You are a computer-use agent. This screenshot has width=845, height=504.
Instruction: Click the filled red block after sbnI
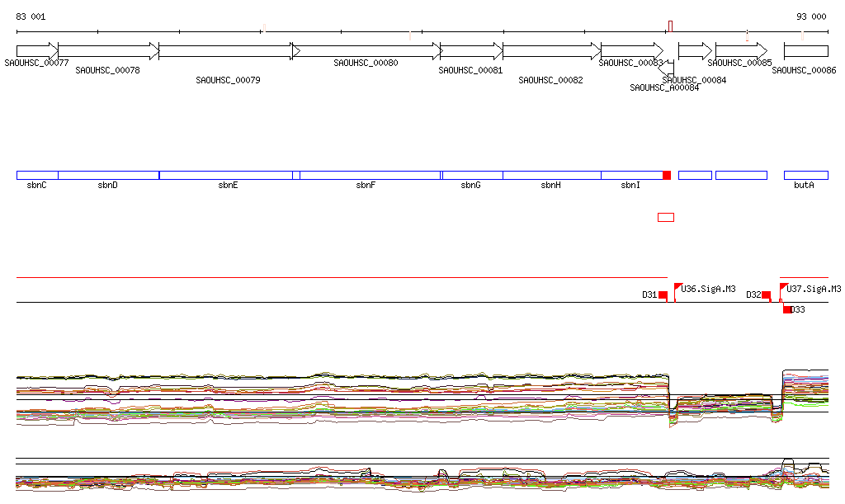(x=667, y=175)
